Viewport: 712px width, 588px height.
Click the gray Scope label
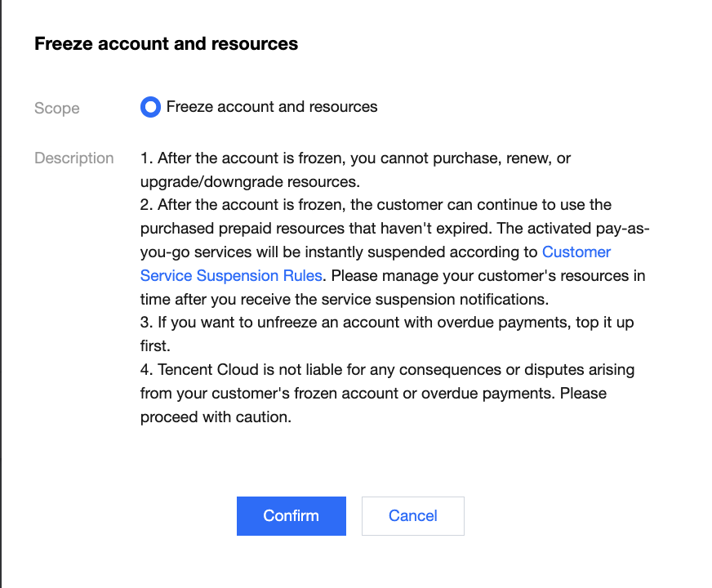tap(57, 108)
